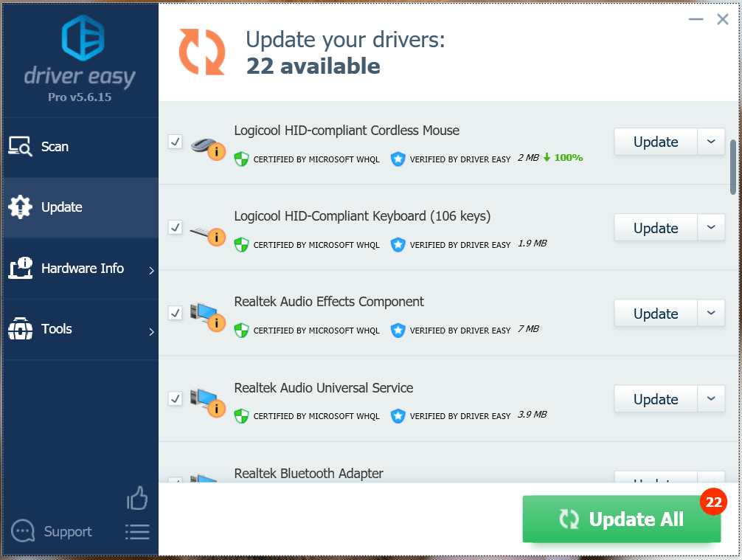Click WHQL green shield for Realtek Audio Universal Service
742x560 pixels.
[x=241, y=416]
